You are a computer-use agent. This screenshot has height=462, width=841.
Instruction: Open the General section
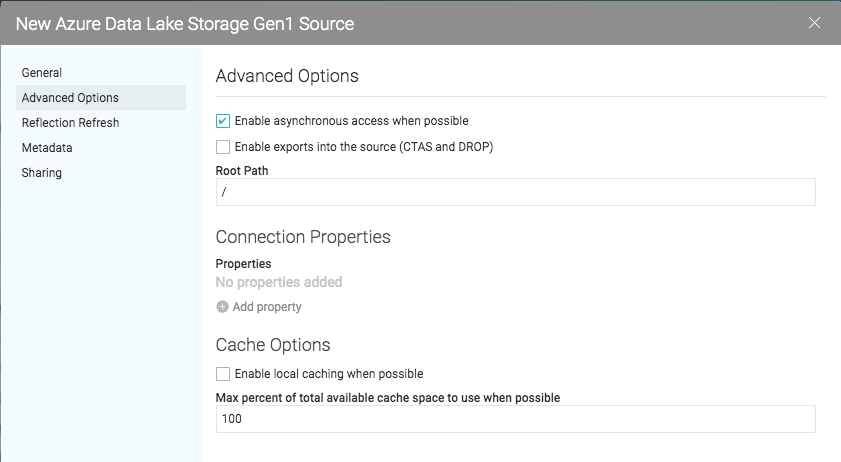click(x=42, y=73)
